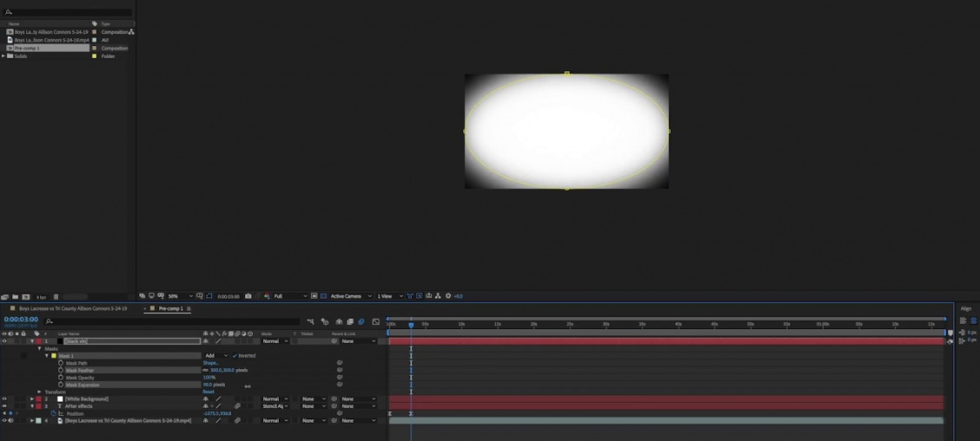Enable the Mask Opacity stopwatch

[61, 377]
